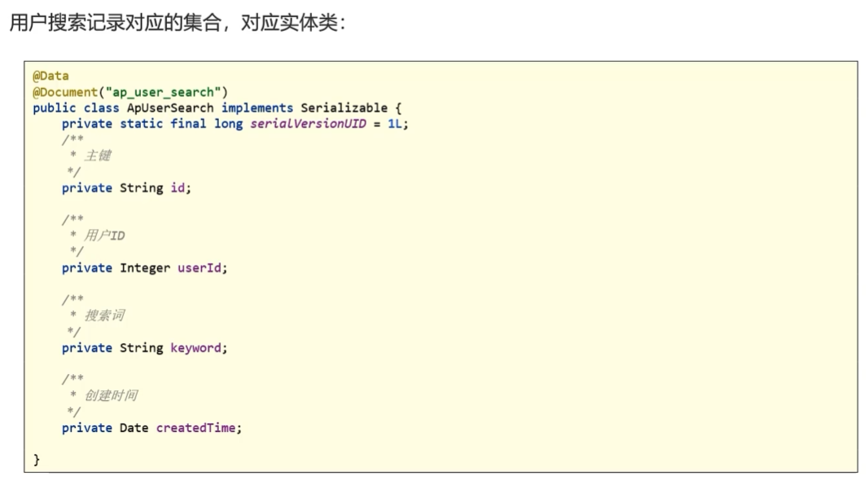Select the "ap_user_search" string literal
Screen dimensions: 868x480
tap(164, 92)
